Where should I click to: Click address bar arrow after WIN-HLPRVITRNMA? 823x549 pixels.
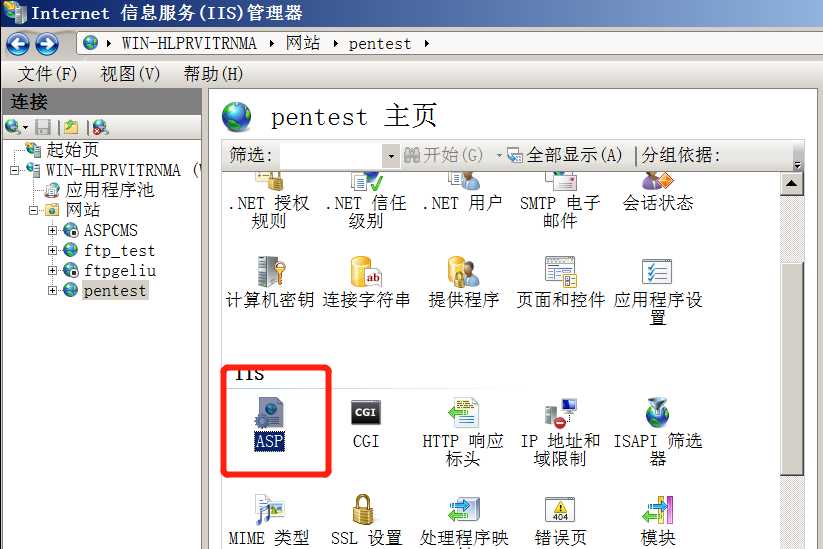coord(271,44)
